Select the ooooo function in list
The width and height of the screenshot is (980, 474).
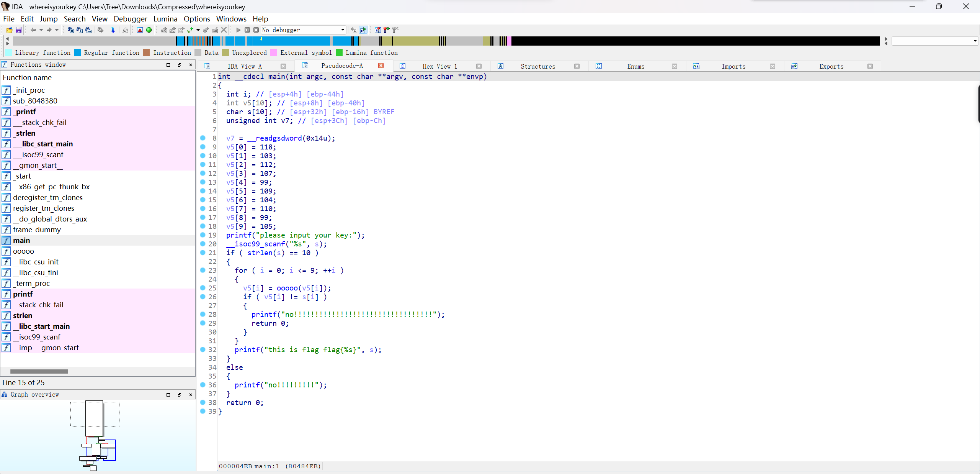tap(23, 251)
